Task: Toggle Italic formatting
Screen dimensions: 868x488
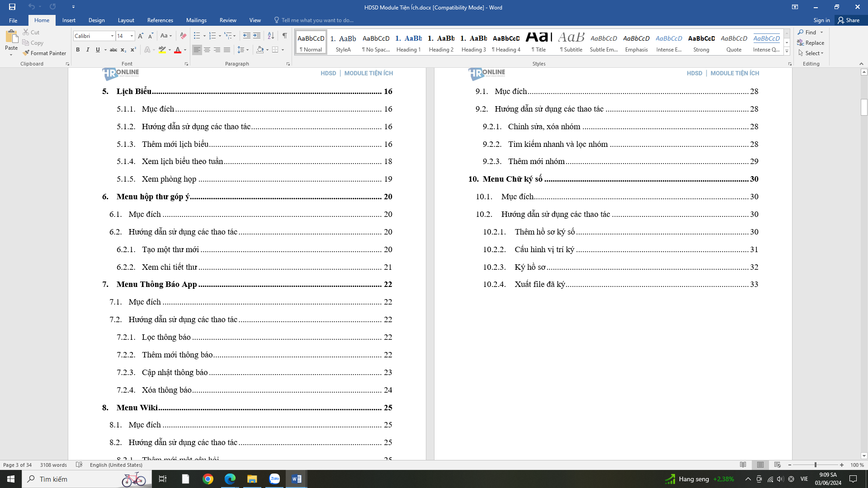Action: click(88, 50)
